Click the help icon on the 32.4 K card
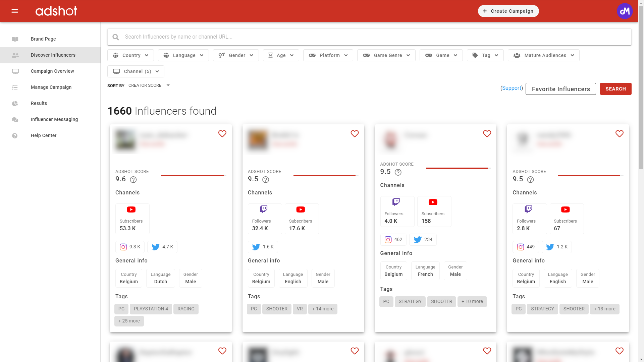 point(266,180)
